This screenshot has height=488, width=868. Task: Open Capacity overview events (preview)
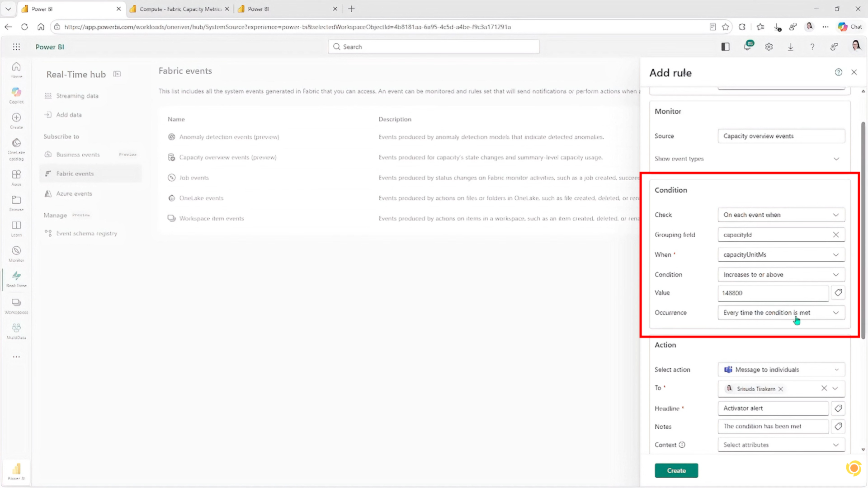228,157
